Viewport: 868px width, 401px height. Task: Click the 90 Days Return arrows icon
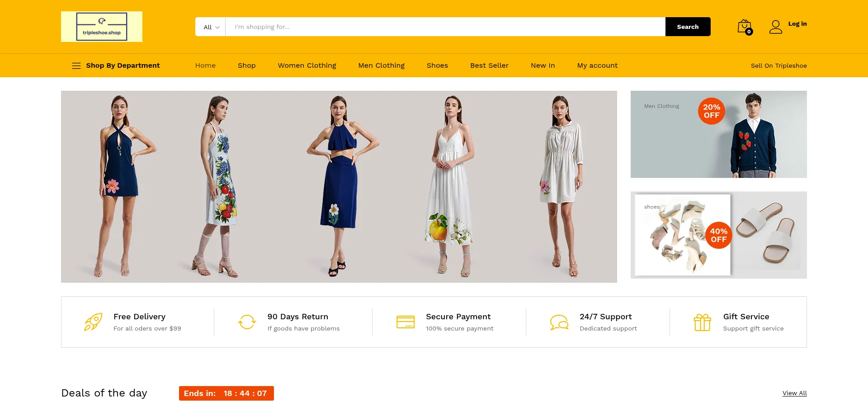point(247,322)
